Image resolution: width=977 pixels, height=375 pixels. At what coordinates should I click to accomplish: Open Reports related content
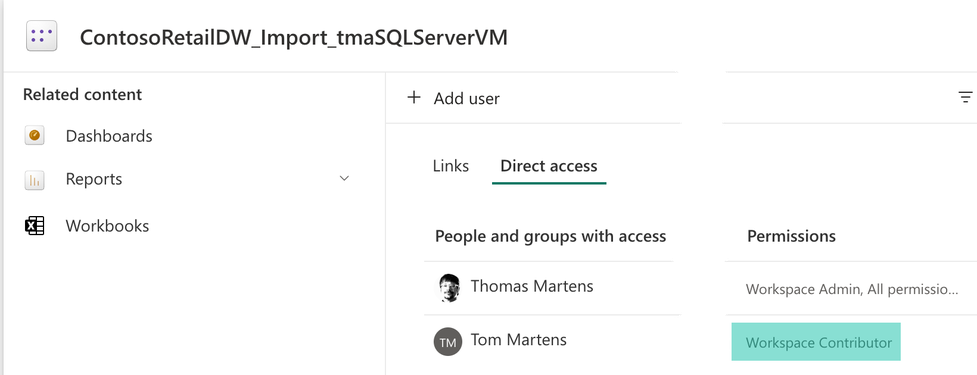tap(94, 179)
